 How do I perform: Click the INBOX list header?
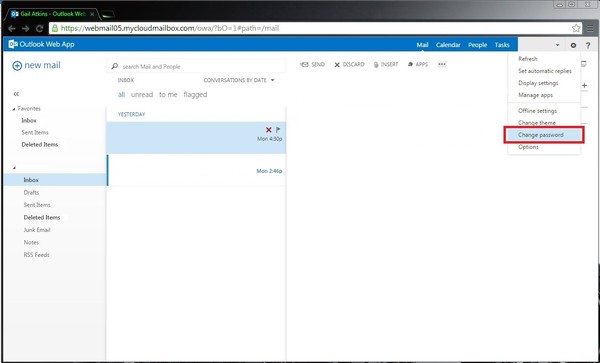[126, 80]
